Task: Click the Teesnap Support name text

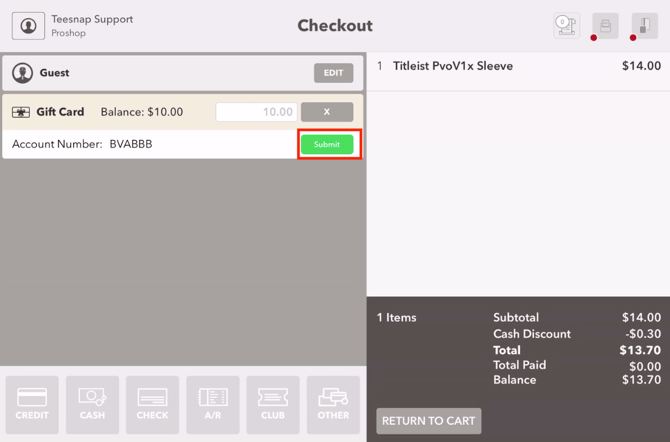Action: point(92,20)
